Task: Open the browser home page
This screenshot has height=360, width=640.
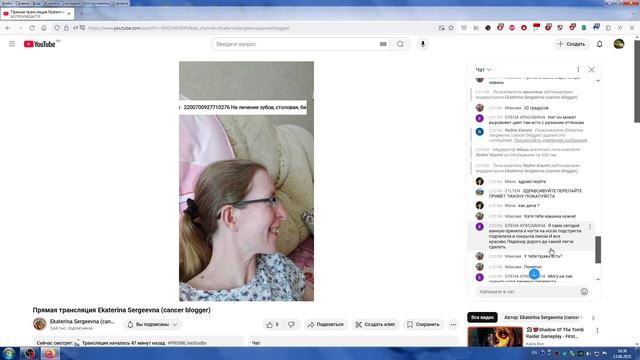Action: coord(44,28)
